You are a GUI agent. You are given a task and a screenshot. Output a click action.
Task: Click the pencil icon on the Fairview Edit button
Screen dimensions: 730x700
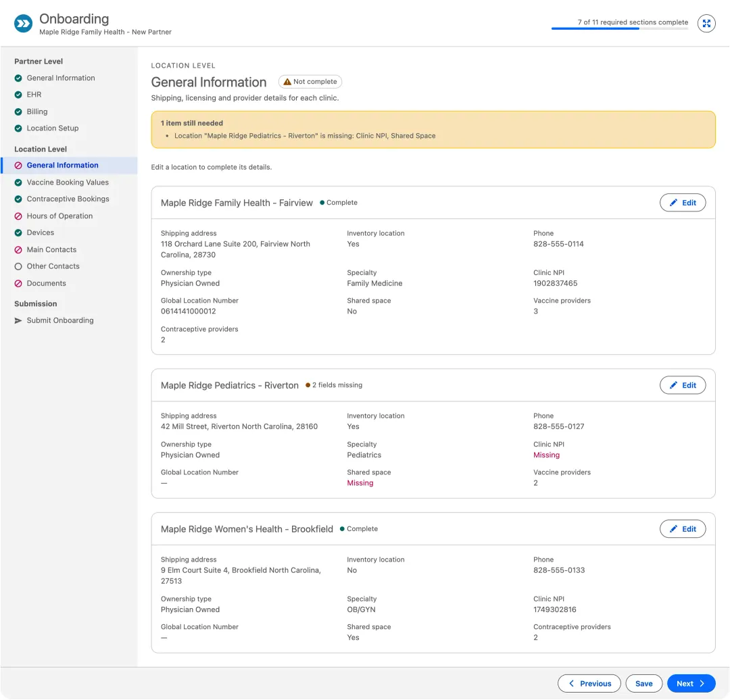click(673, 203)
